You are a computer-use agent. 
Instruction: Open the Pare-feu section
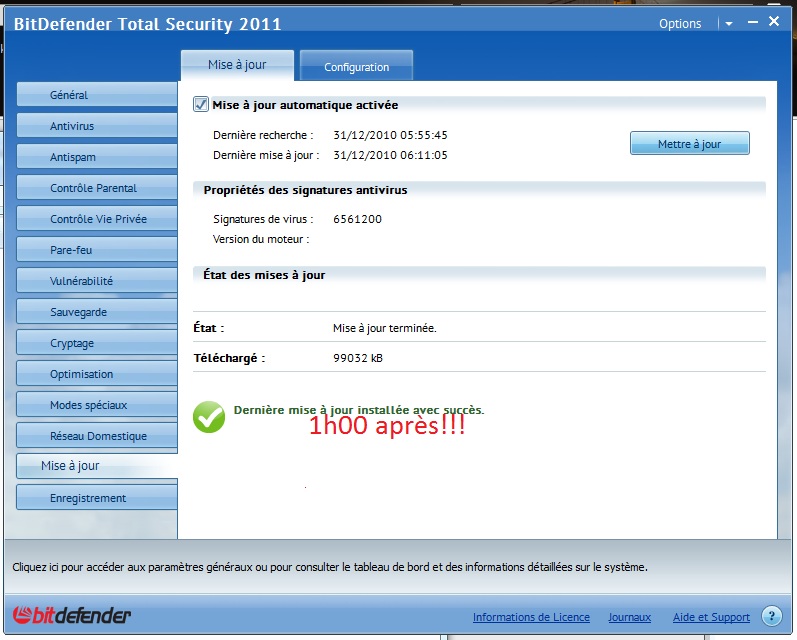pyautogui.click(x=97, y=250)
